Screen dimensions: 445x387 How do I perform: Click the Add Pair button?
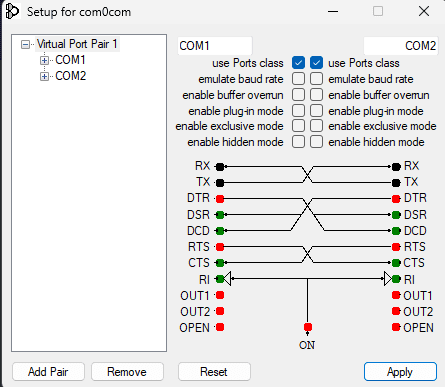[x=48, y=372]
